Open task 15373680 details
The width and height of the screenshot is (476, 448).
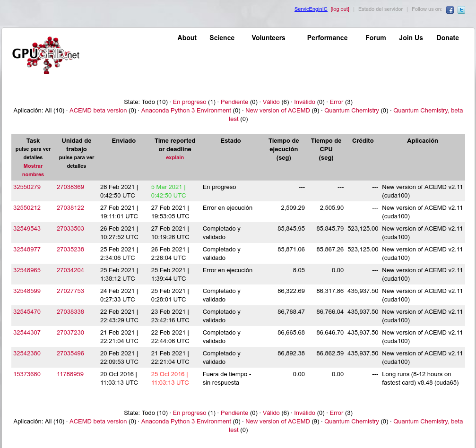27,374
